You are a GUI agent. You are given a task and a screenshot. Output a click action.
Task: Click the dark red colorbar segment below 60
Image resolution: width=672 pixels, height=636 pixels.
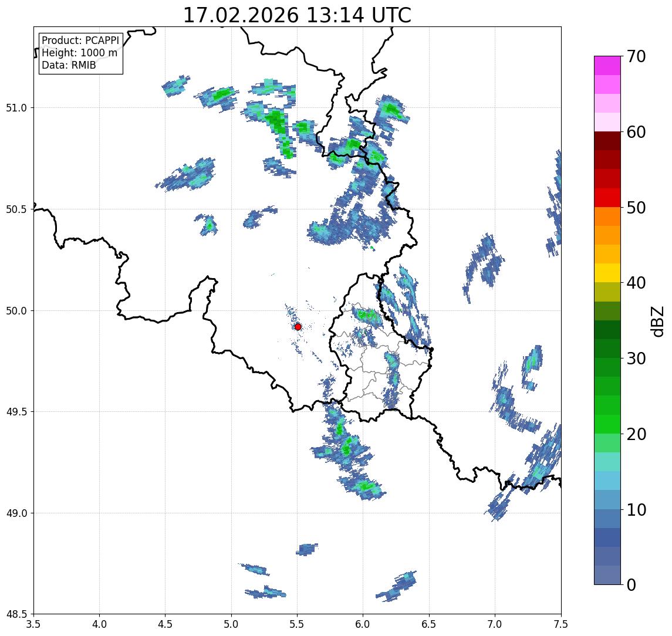[x=607, y=141]
